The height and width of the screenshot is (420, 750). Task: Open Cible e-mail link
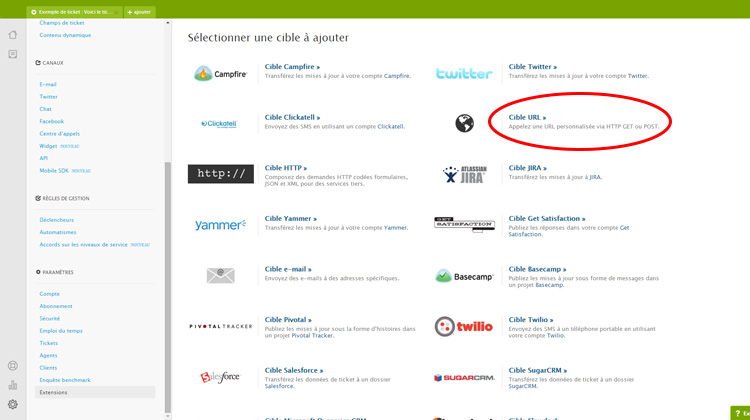(288, 269)
